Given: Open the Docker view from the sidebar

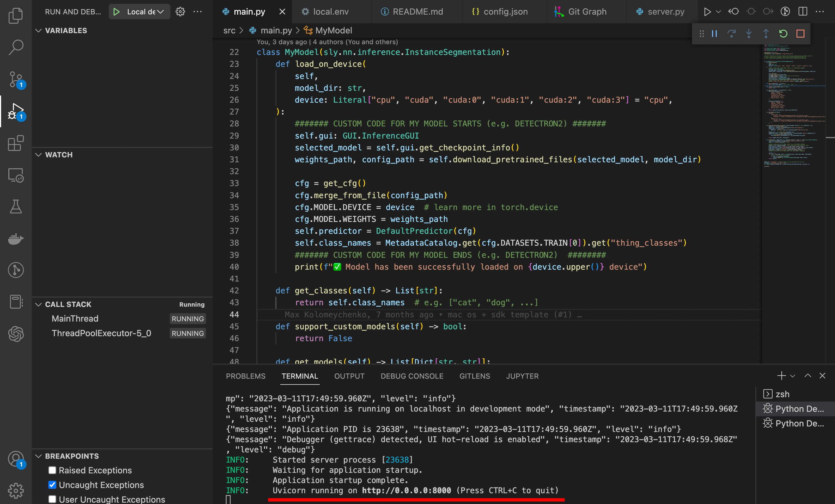Looking at the screenshot, I should tap(15, 239).
